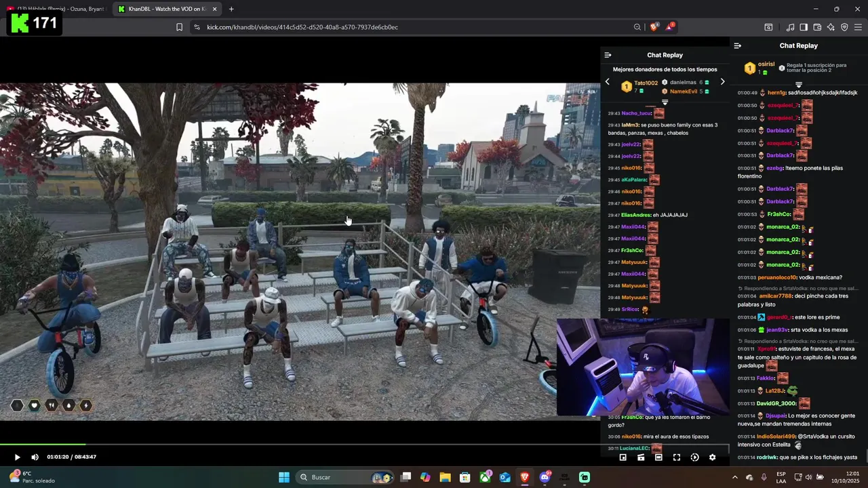
Task: Switch to the YouTube Háblale (Remix) tab
Action: point(56,9)
